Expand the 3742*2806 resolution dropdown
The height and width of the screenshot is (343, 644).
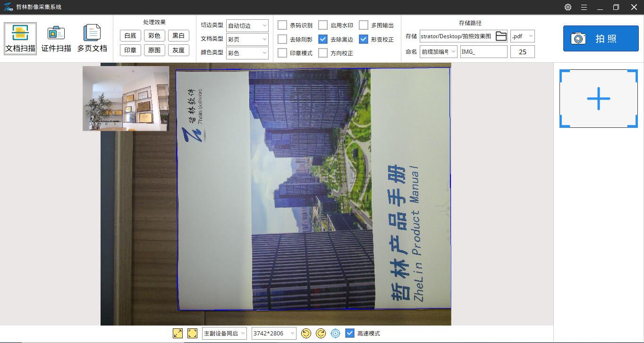coord(274,333)
